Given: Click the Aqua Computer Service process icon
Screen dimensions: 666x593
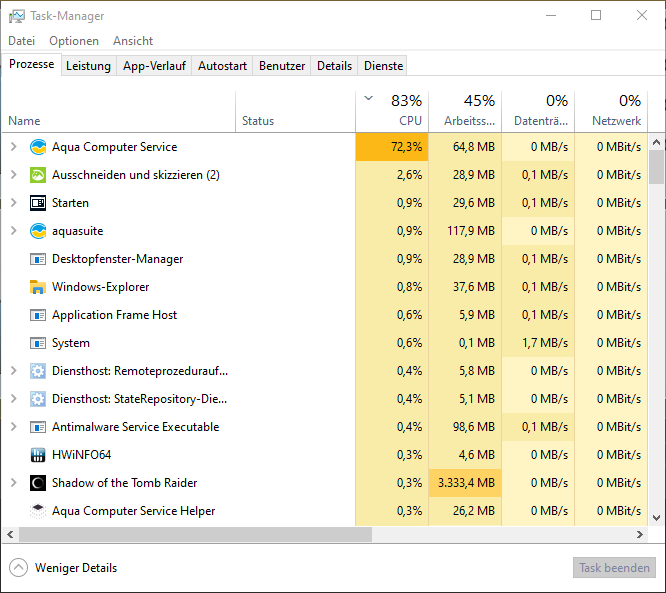Looking at the screenshot, I should click(x=38, y=147).
